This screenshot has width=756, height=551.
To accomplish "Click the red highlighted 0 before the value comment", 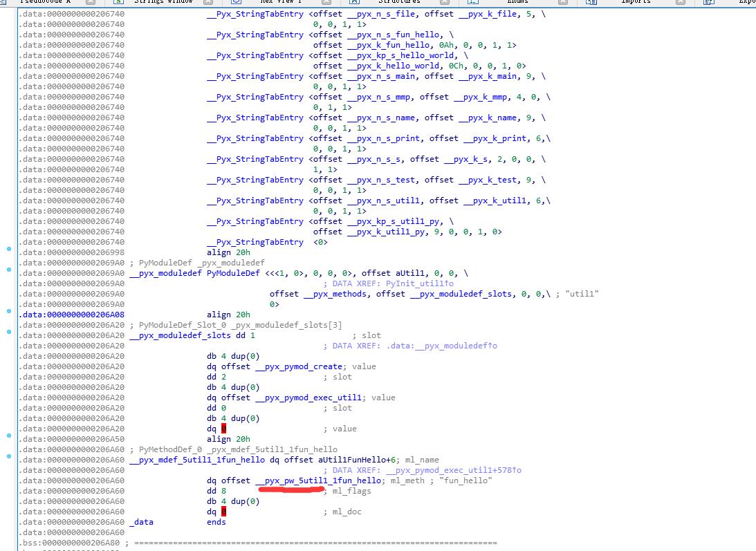I will tap(223, 429).
